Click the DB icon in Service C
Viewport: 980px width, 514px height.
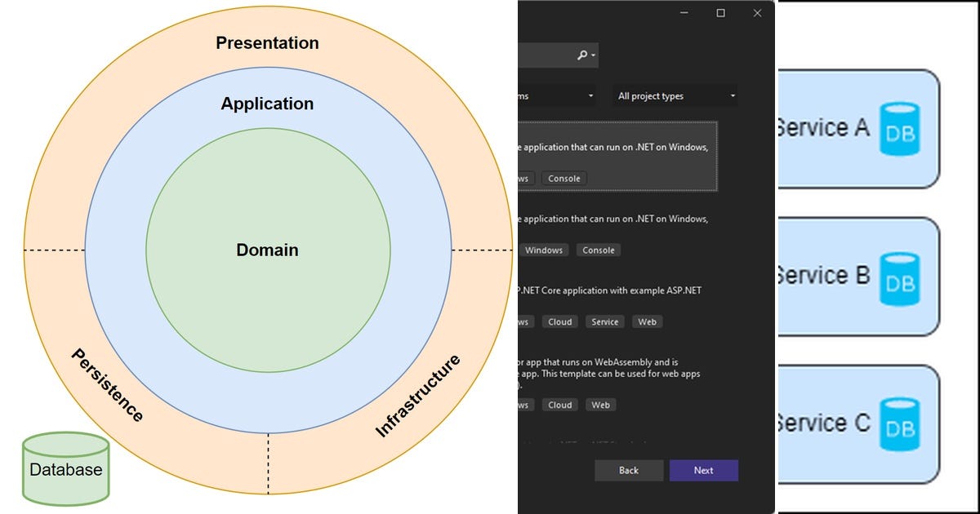point(900,423)
